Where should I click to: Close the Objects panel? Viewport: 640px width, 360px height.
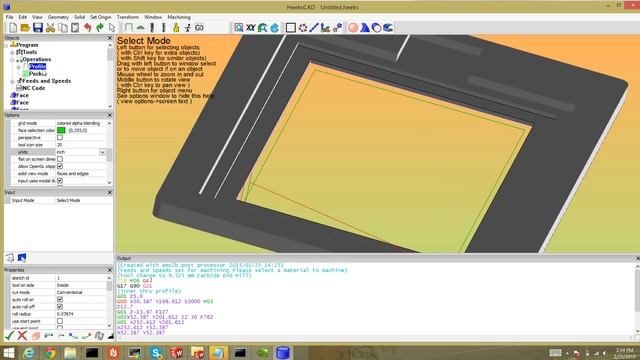[109, 38]
